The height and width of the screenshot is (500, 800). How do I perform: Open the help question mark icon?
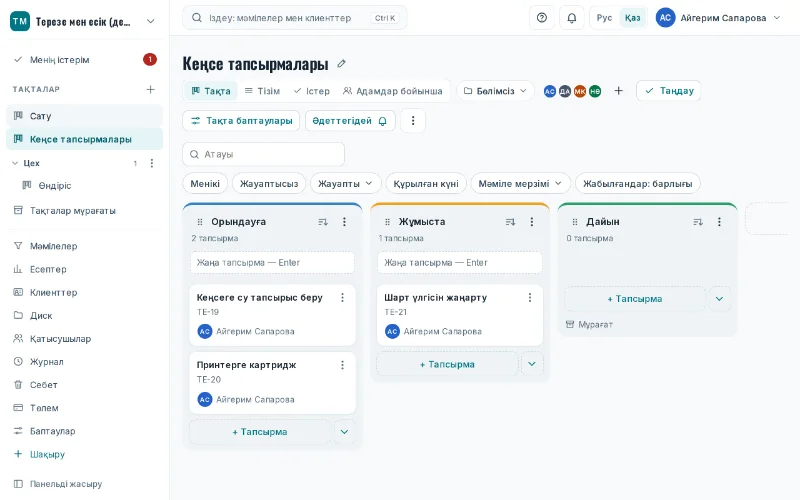point(542,18)
